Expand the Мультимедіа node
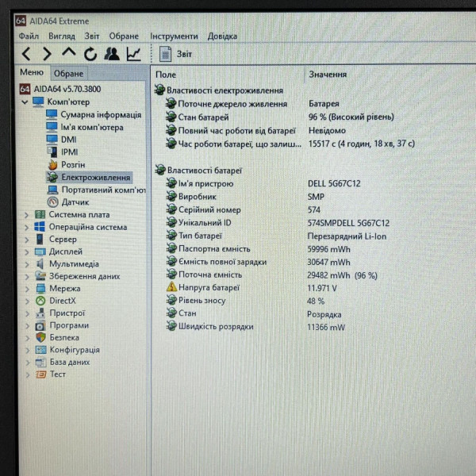Screen dimensions: 476x476 pos(27,264)
